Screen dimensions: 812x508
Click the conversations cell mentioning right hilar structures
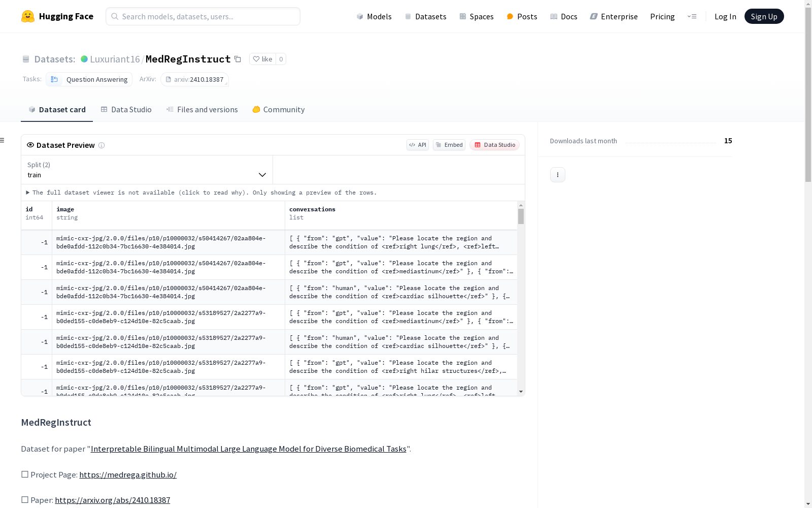click(401, 367)
